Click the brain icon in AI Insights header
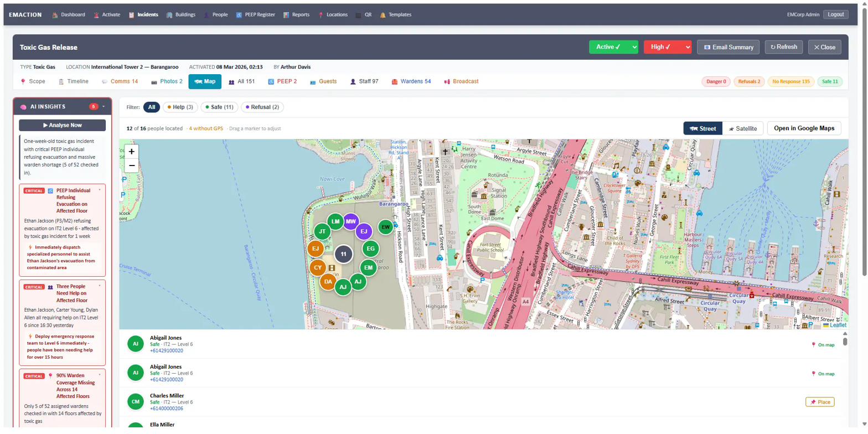The height and width of the screenshot is (434, 868). pyautogui.click(x=24, y=106)
